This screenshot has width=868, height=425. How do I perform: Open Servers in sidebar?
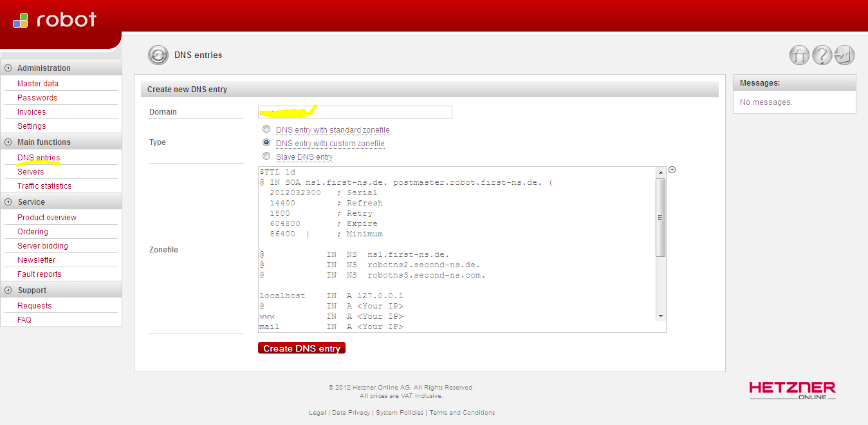coord(31,172)
